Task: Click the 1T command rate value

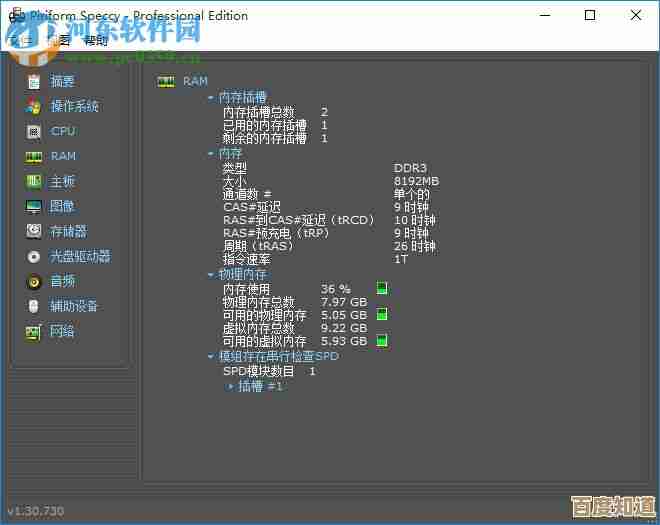Action: tap(400, 259)
